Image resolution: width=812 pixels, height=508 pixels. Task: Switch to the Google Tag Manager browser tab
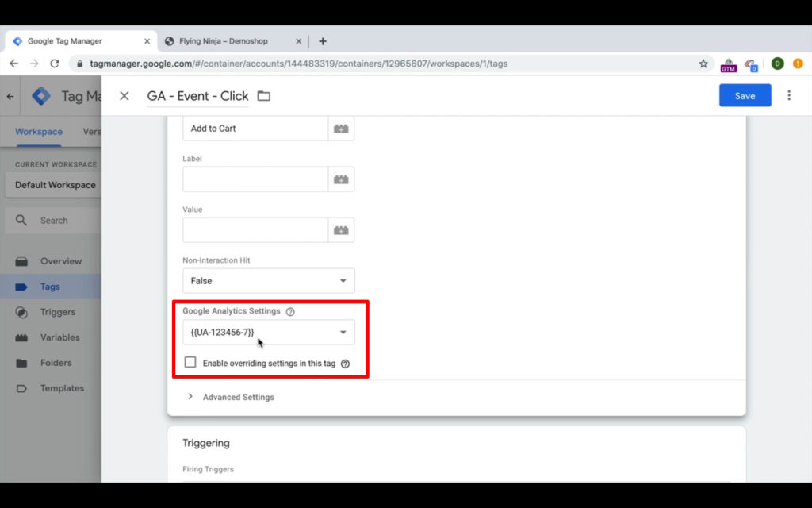(x=82, y=41)
